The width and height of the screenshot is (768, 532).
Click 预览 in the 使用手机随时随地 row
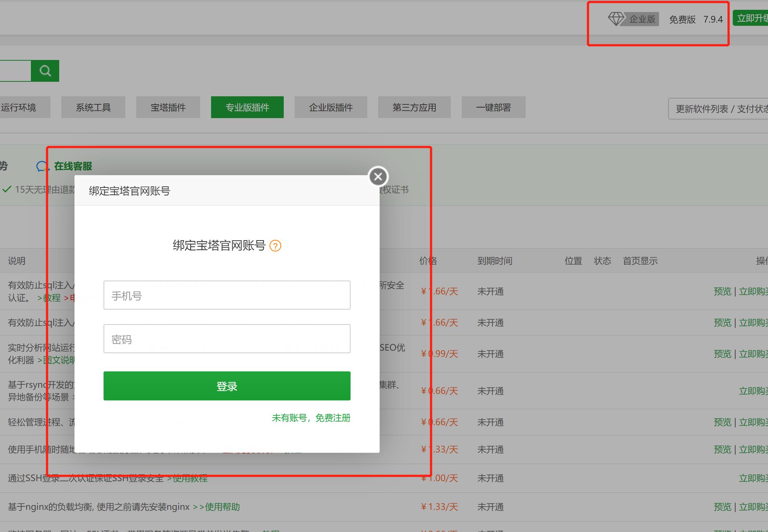click(722, 450)
